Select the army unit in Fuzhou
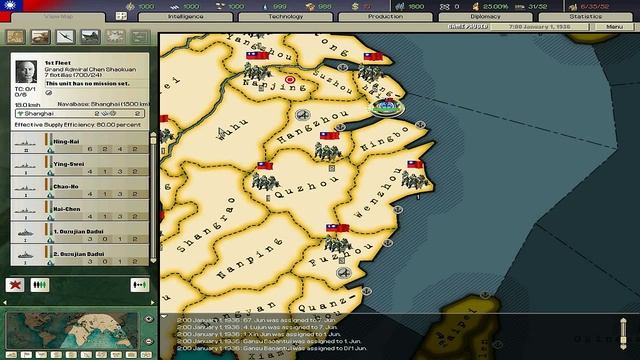Screen dimensions: 640x360 [x=338, y=244]
